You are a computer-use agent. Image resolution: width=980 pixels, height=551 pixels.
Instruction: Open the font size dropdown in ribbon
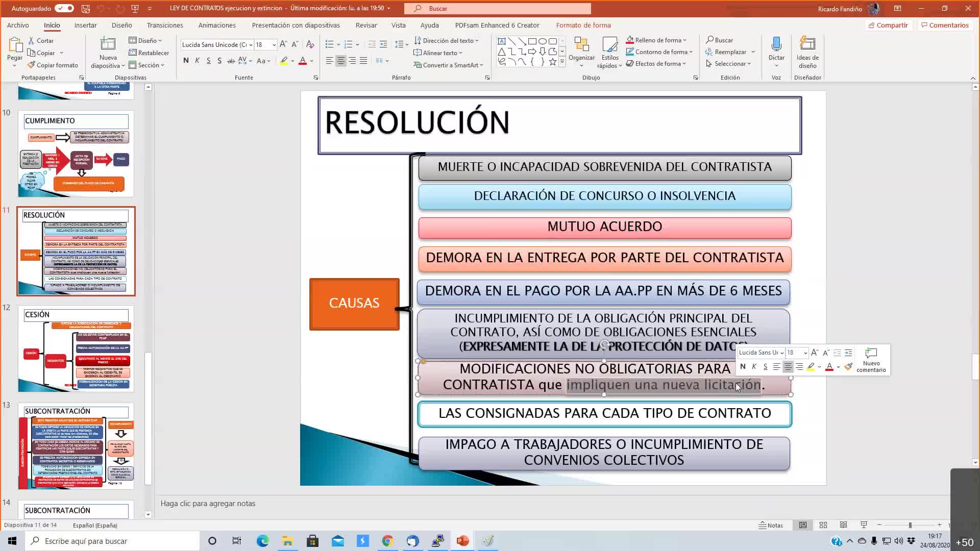(274, 45)
